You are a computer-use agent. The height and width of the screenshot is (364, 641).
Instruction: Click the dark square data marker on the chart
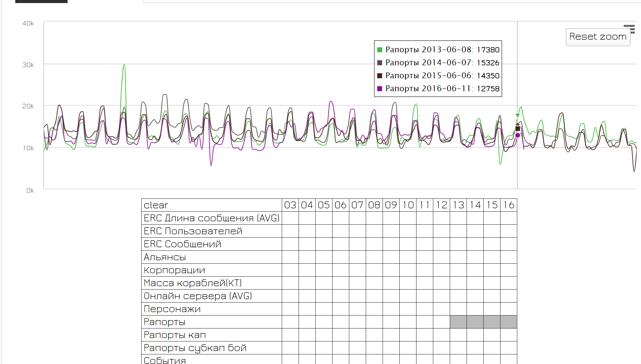coord(518,129)
